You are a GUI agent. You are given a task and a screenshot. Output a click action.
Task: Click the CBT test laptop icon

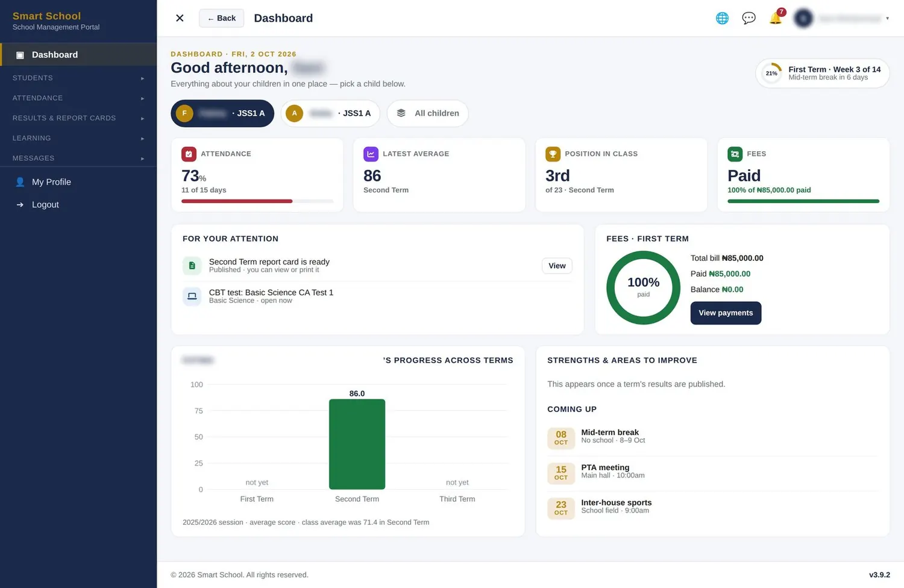(x=192, y=296)
